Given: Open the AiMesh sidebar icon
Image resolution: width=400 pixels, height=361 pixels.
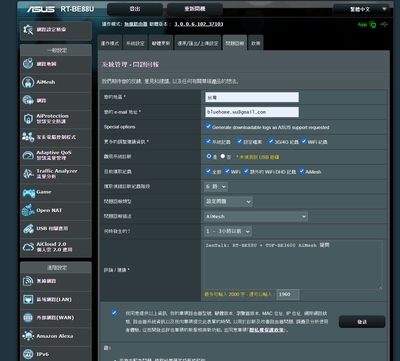Looking at the screenshot, I should [x=28, y=82].
